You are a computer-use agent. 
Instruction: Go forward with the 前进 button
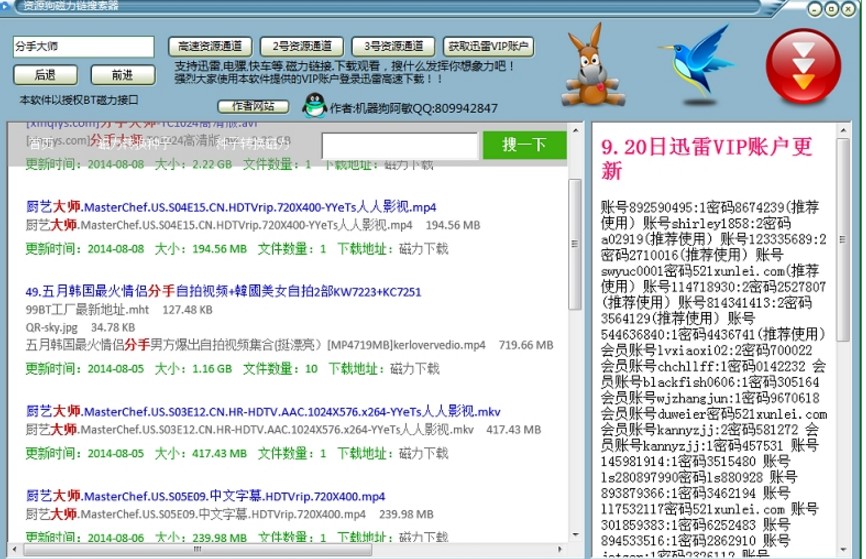point(123,75)
